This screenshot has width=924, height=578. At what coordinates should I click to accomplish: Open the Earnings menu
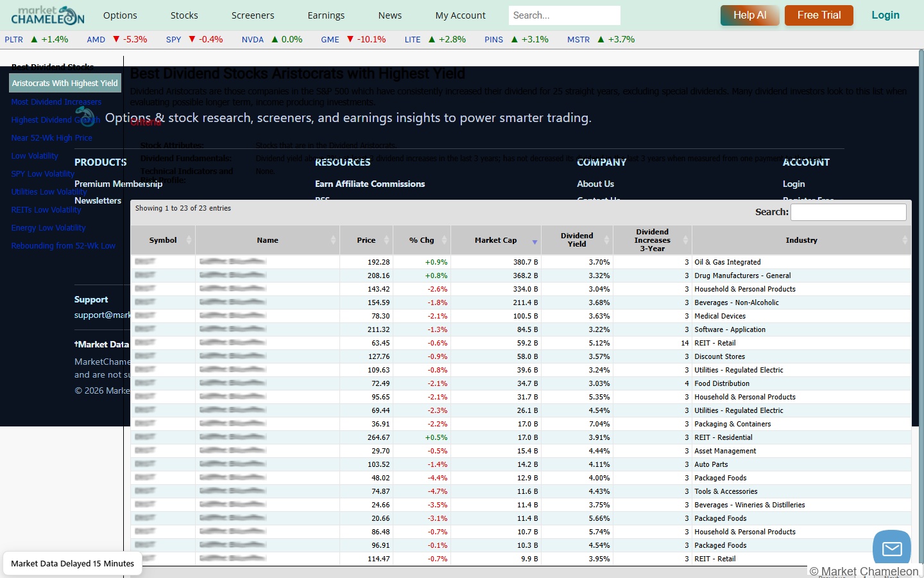click(x=326, y=15)
